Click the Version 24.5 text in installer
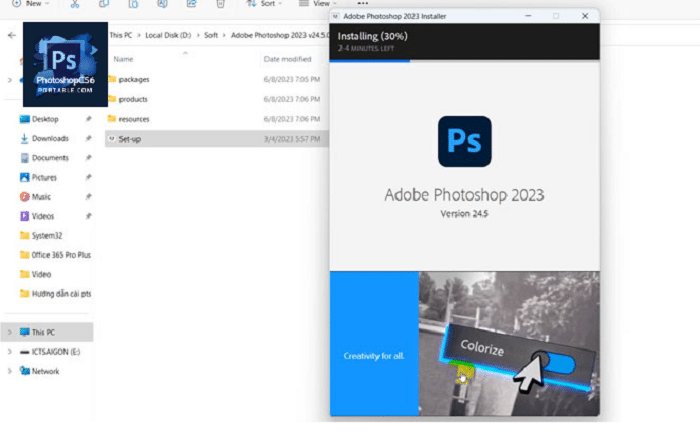 coord(464,214)
